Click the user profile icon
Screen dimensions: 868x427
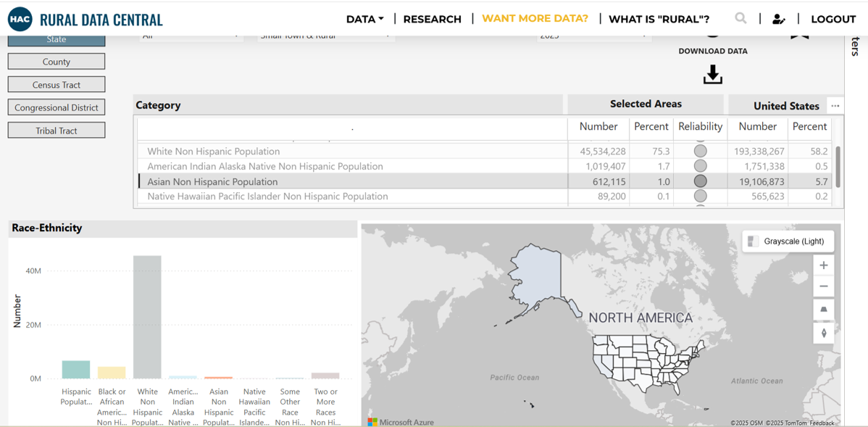tap(779, 19)
